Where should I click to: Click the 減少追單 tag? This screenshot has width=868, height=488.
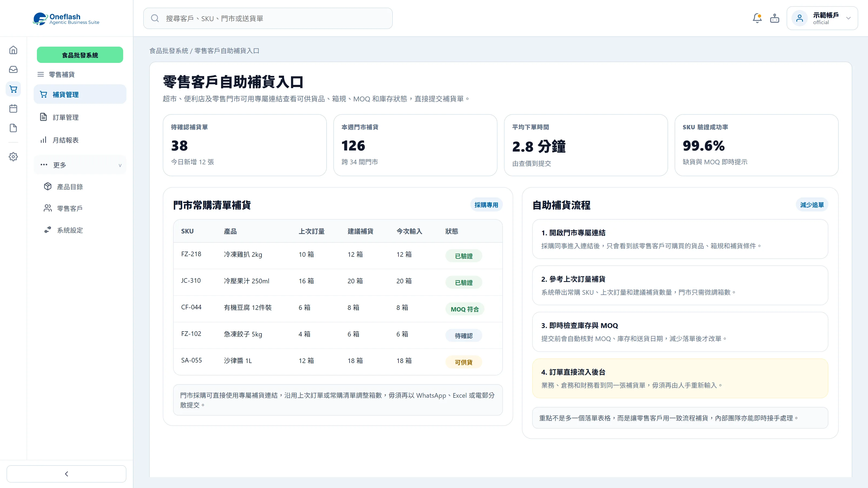tap(812, 205)
